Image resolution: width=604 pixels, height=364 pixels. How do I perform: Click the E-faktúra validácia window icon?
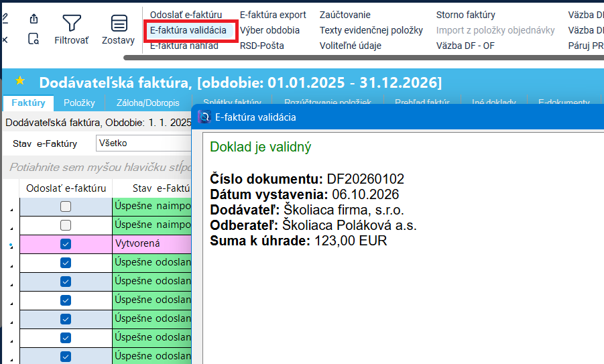click(x=204, y=117)
